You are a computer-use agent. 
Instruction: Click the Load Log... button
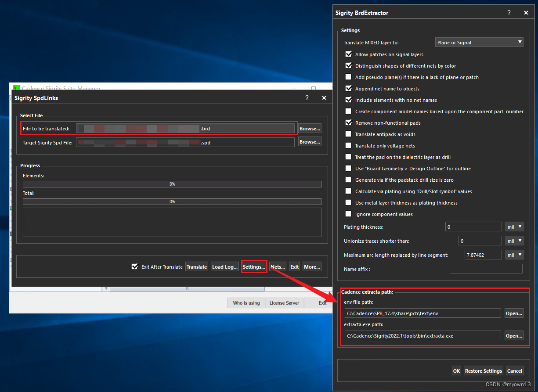225,266
